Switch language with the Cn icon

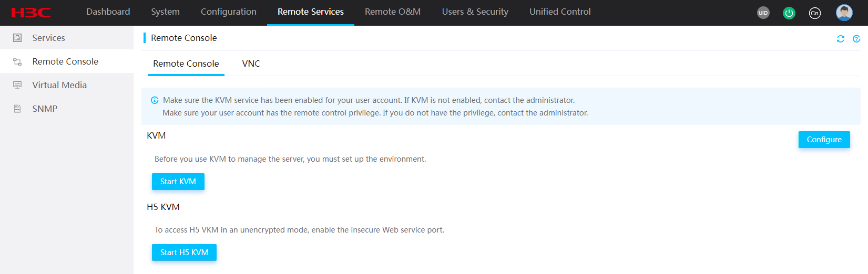click(814, 13)
